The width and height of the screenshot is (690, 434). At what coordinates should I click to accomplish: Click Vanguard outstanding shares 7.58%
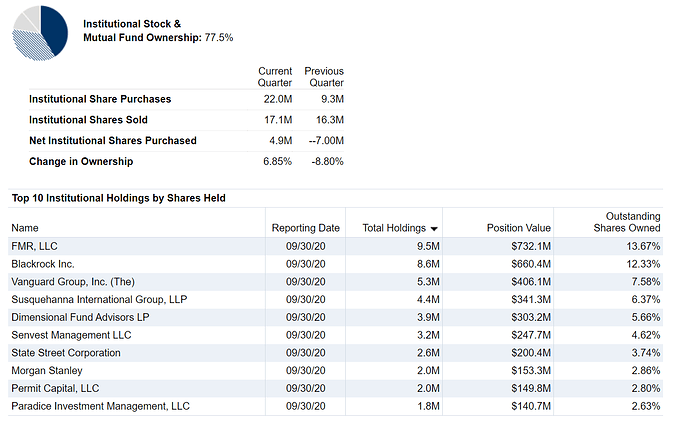tap(646, 282)
